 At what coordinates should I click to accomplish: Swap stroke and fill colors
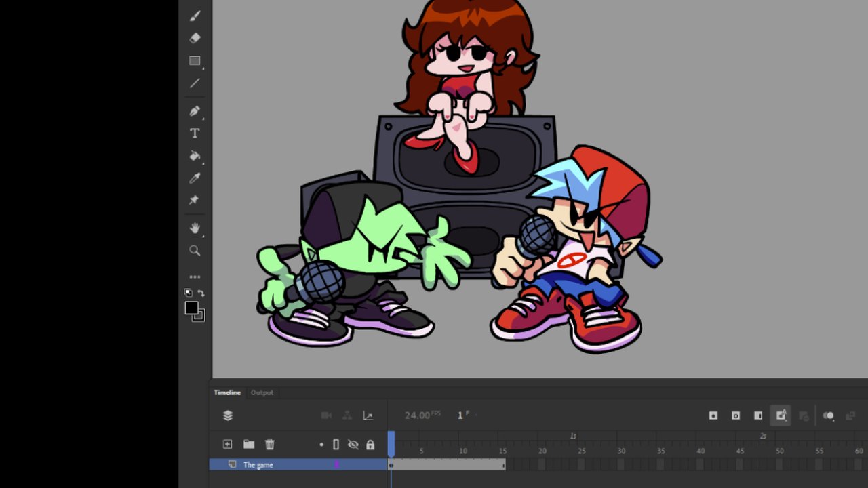click(201, 293)
